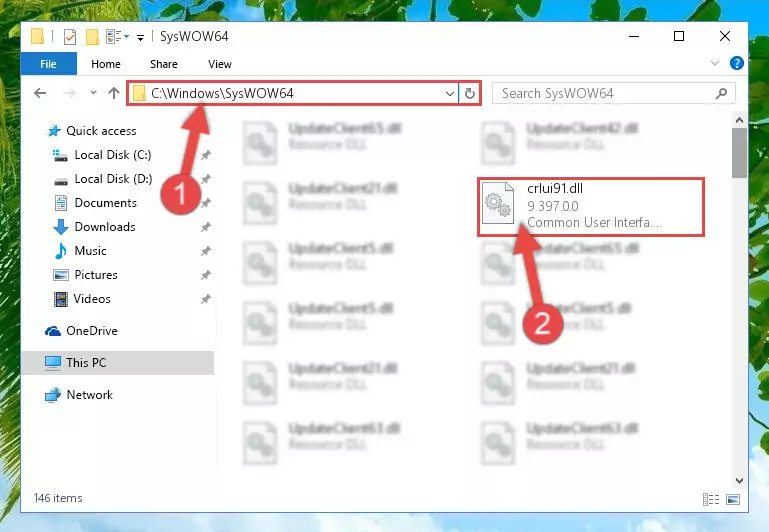Expand the ribbon with the chevron
The height and width of the screenshot is (532, 769).
coord(715,63)
